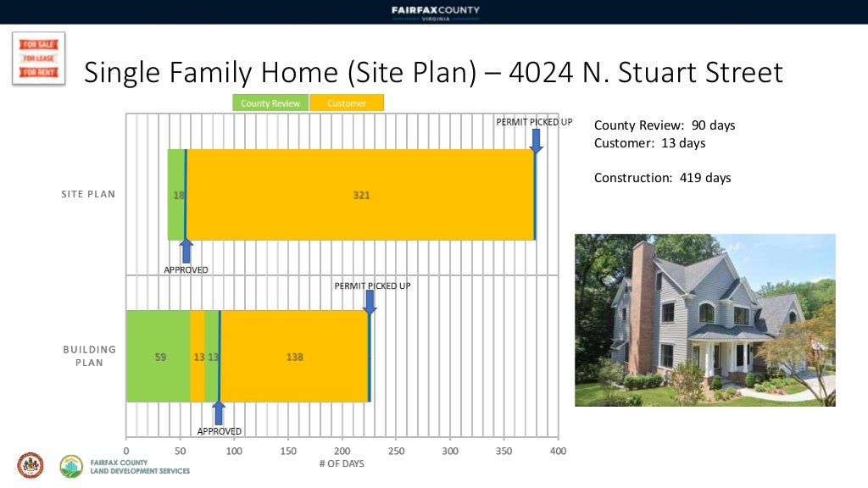Click 'Customer: 13 days' text

tap(649, 142)
